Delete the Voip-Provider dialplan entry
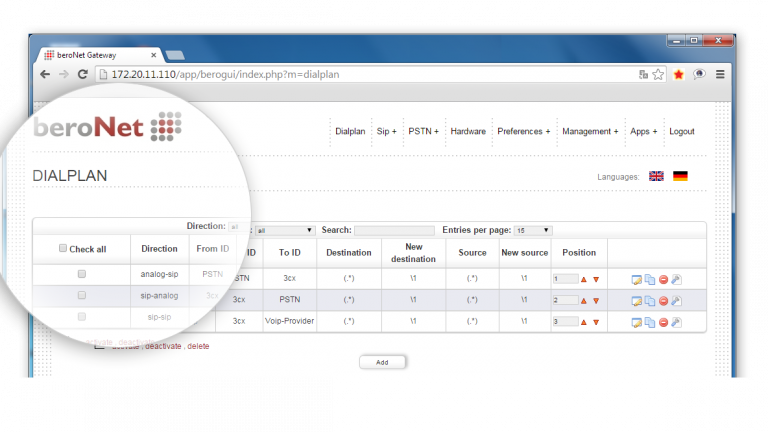The height and width of the screenshot is (432, 768). [x=664, y=323]
